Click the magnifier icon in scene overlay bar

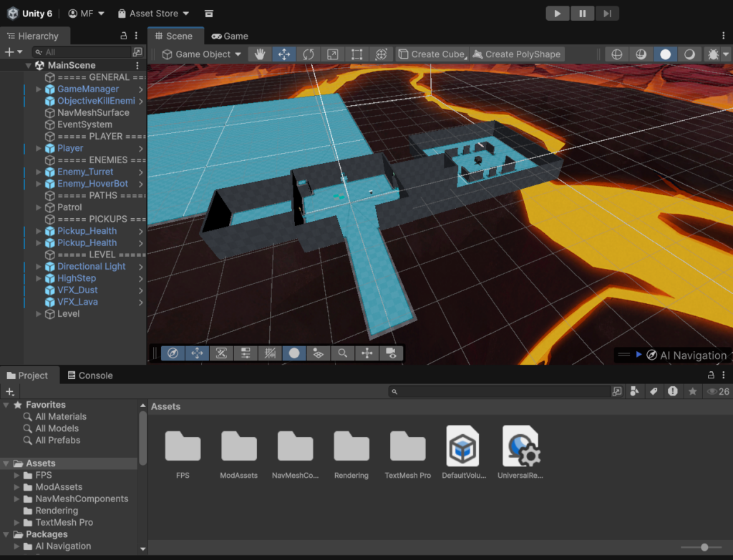343,353
